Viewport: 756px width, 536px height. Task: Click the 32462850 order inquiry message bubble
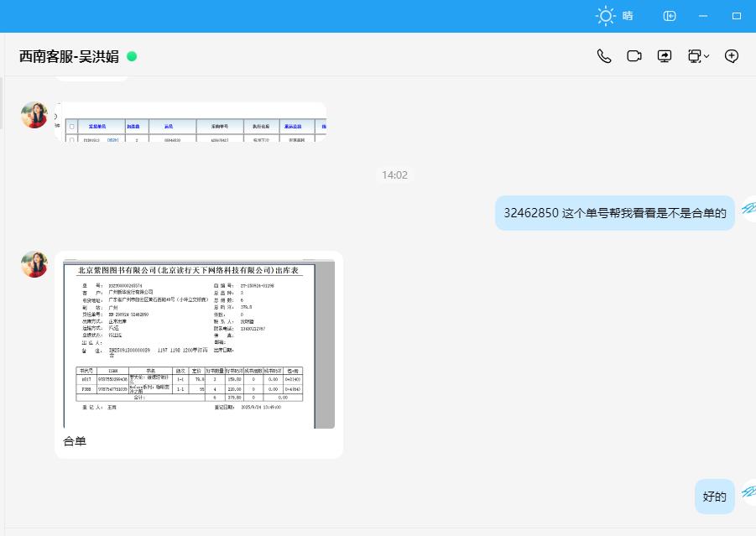pos(614,213)
